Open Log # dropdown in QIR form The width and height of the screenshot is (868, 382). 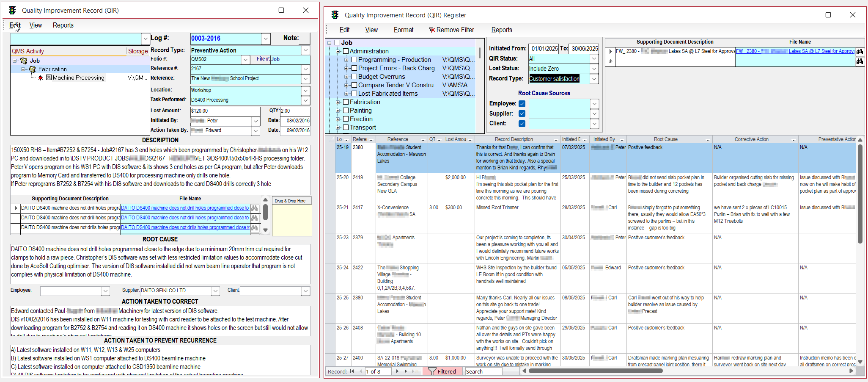[266, 39]
